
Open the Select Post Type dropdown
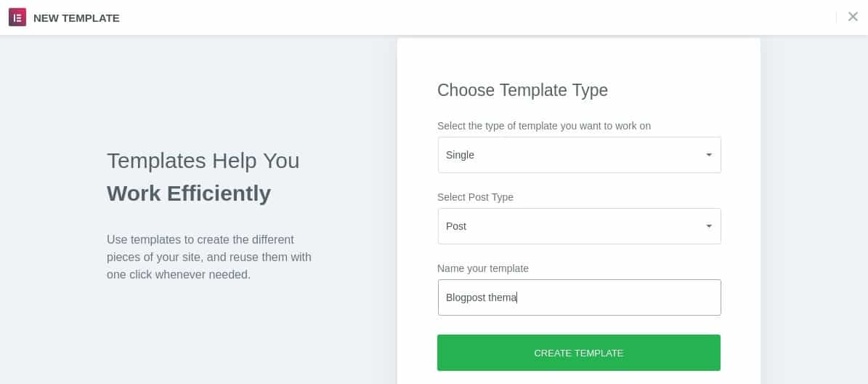pyautogui.click(x=579, y=226)
